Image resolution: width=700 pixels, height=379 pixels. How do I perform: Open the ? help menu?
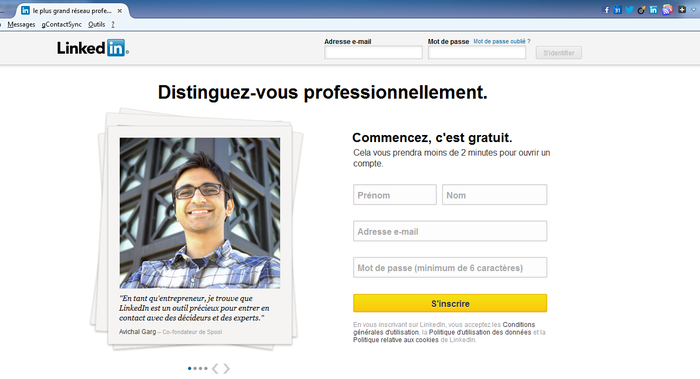tap(113, 25)
